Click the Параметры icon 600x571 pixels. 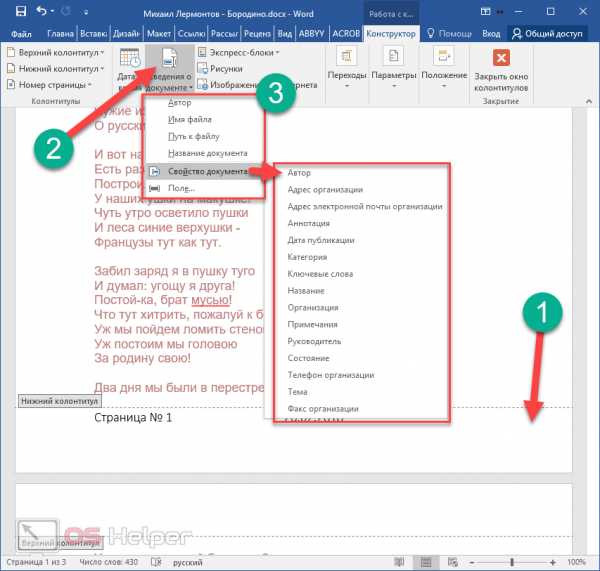click(394, 56)
